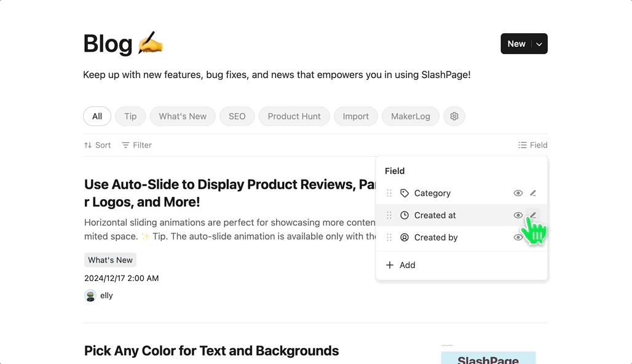Click the drag handle for Created by field

click(x=389, y=237)
